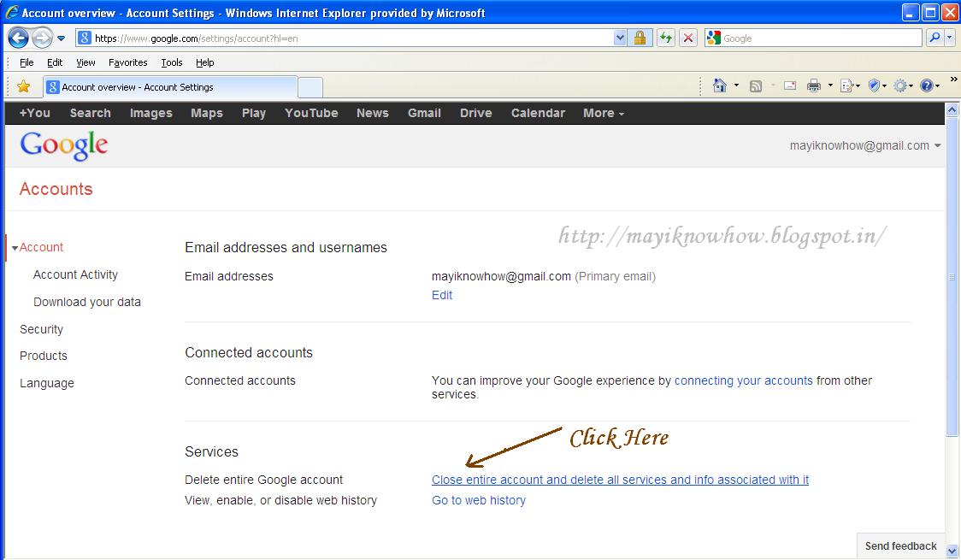This screenshot has height=560, width=961.
Task: Open News in Google bar
Action: [x=373, y=114]
